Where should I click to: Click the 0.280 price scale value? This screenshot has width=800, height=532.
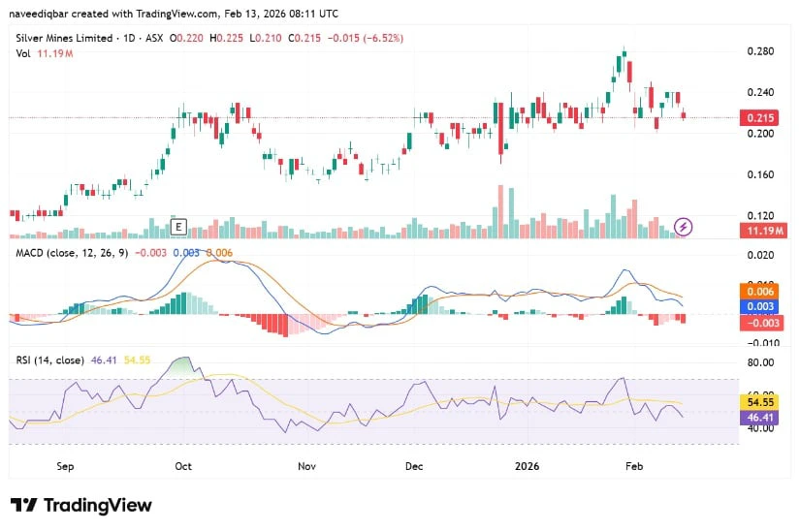click(760, 51)
